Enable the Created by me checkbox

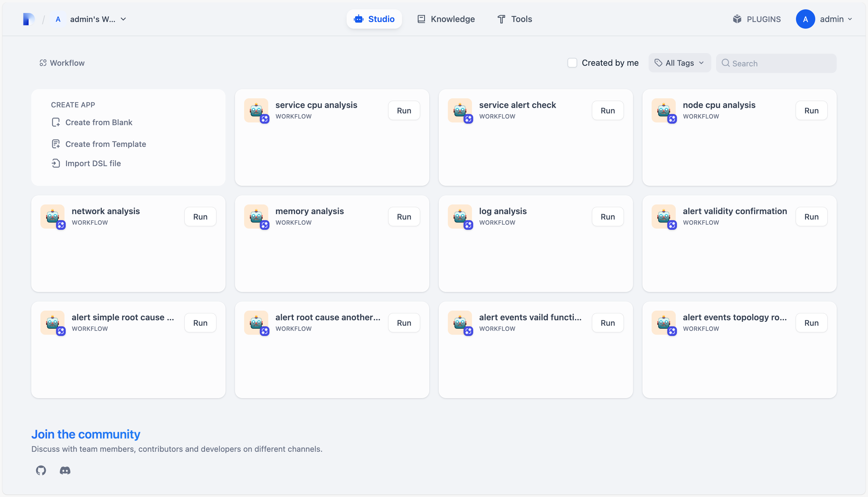(572, 63)
